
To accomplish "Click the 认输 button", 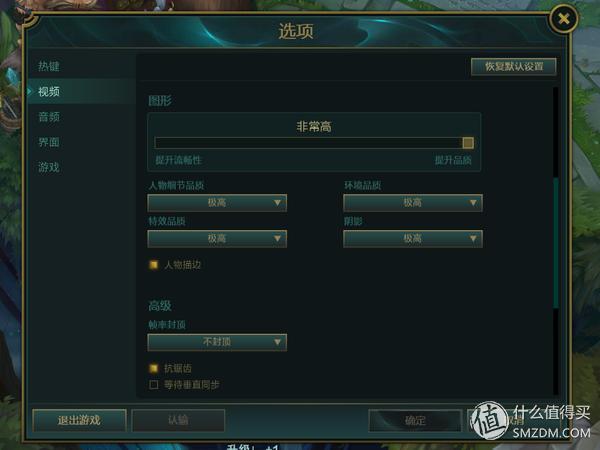I will tap(178, 420).
